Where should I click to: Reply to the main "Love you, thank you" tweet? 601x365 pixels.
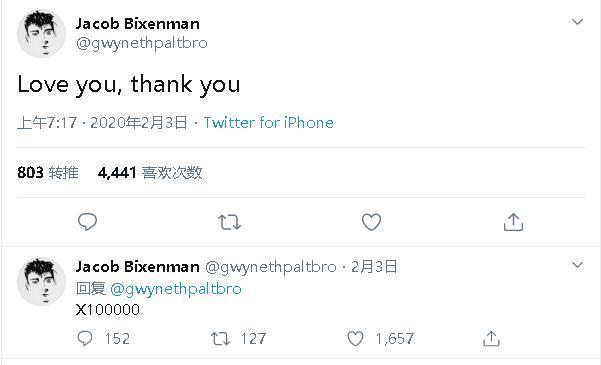tap(87, 222)
